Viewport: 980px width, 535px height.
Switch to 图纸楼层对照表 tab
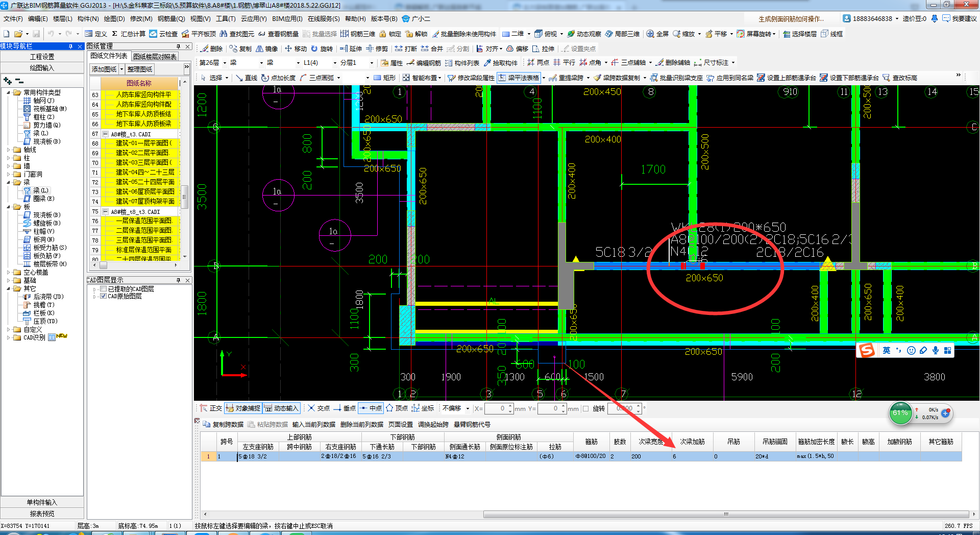pos(155,56)
